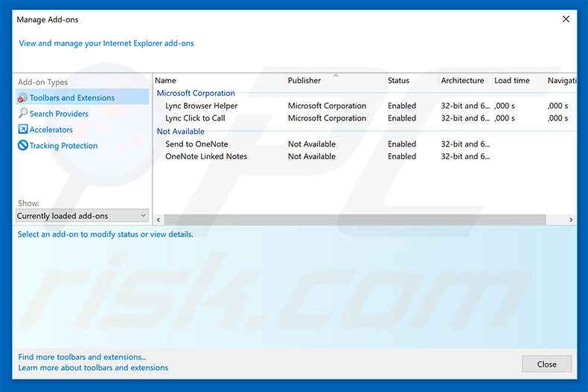588x392 pixels.
Task: Click Enabled status of Send to OneNote
Action: (x=402, y=144)
